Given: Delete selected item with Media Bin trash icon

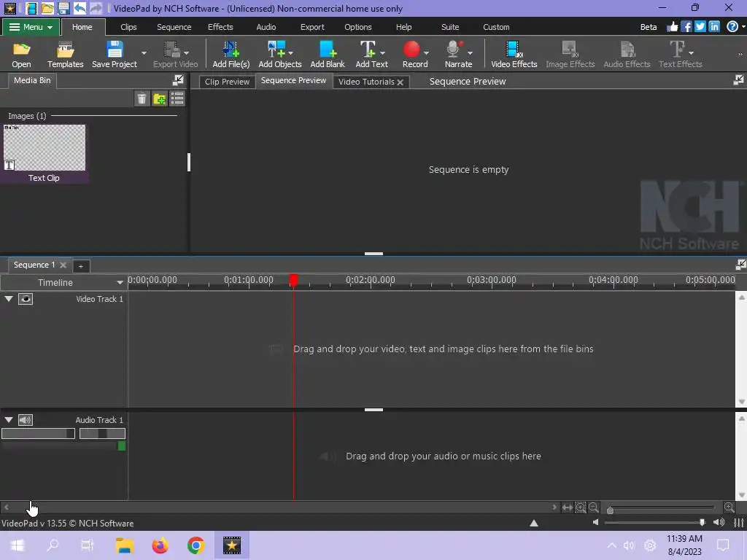Looking at the screenshot, I should pos(142,98).
